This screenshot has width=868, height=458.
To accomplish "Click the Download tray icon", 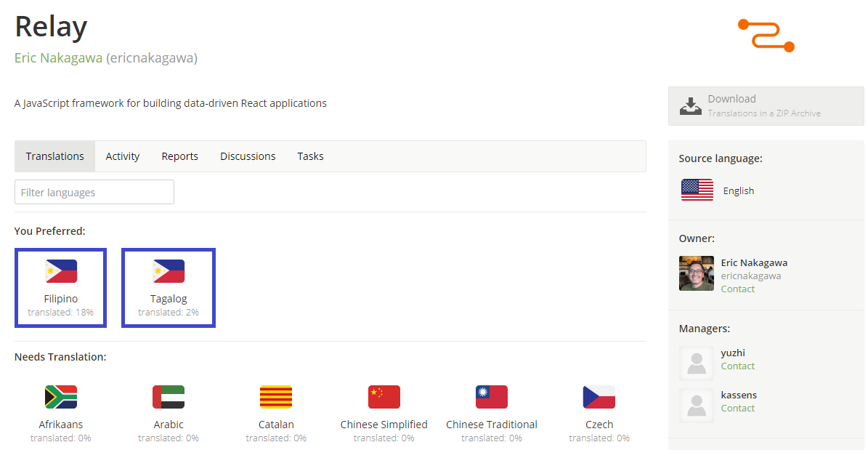I will tap(690, 106).
